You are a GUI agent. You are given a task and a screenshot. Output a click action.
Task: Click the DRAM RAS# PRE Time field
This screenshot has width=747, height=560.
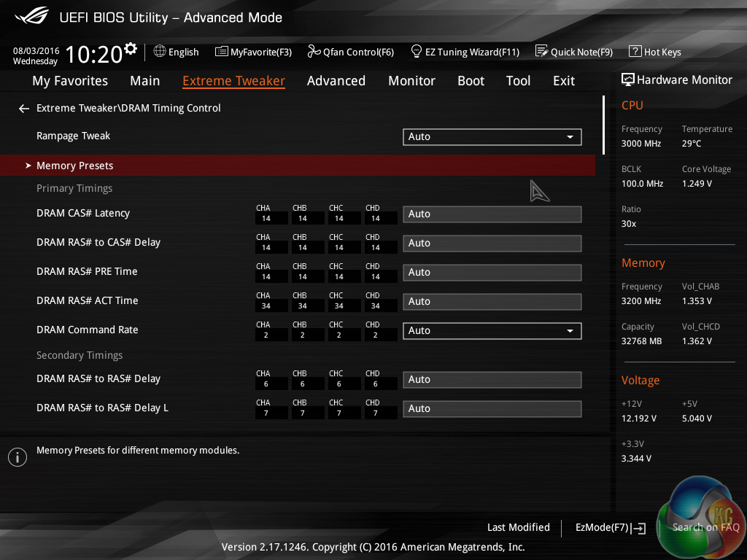(x=492, y=273)
